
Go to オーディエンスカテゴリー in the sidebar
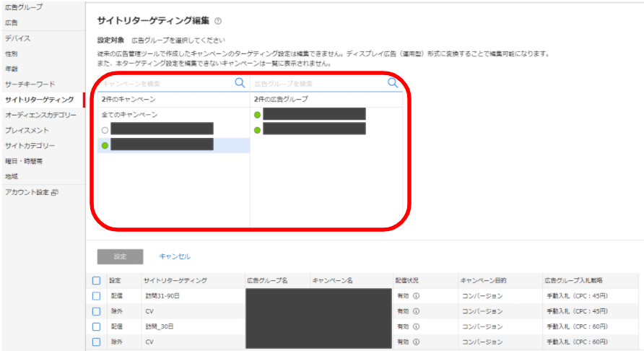pyautogui.click(x=40, y=115)
